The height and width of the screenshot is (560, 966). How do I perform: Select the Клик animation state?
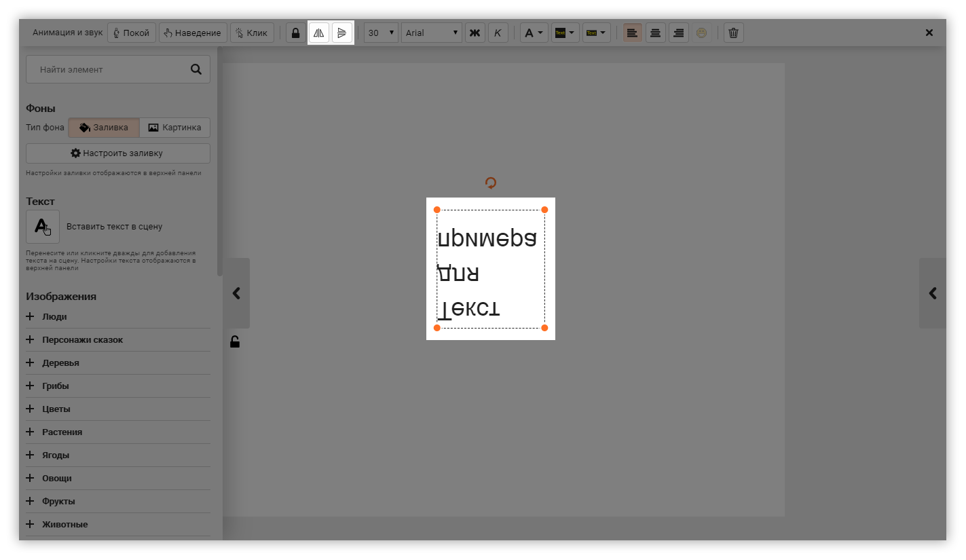pyautogui.click(x=252, y=33)
